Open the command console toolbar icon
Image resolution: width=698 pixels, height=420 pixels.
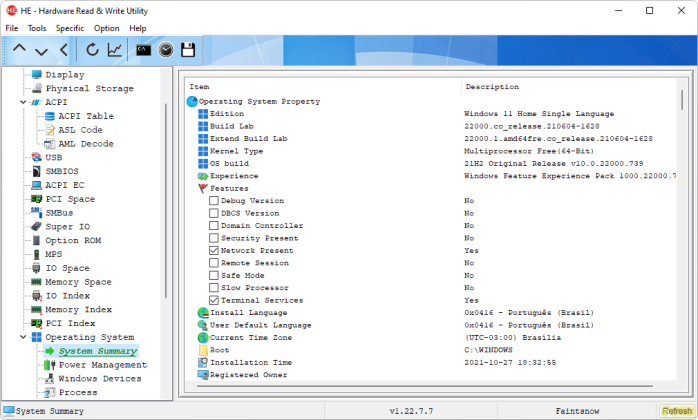143,49
